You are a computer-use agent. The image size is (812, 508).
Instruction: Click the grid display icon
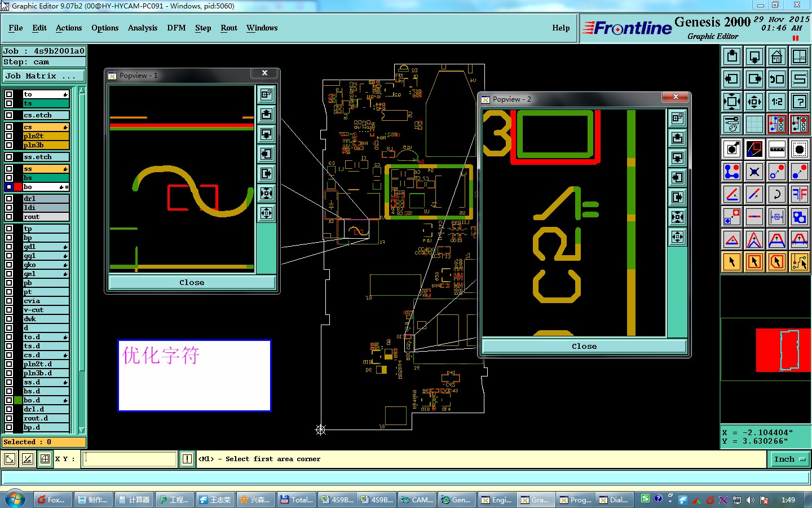point(754,124)
